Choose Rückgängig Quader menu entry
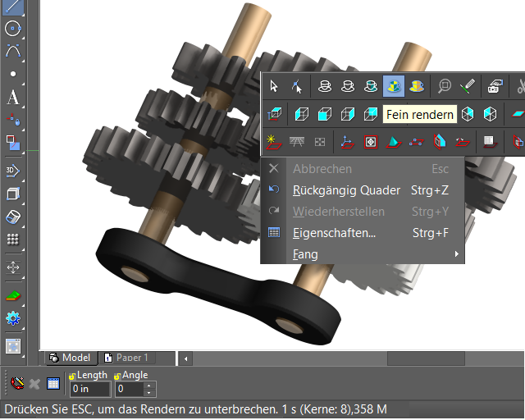Screen dimensions: 525x420 point(363,190)
